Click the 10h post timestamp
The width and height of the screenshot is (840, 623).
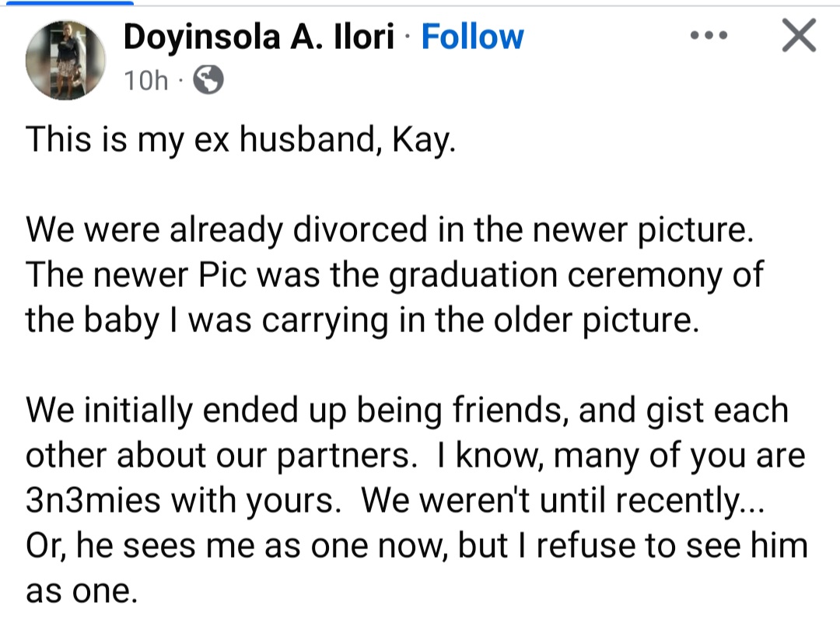(x=146, y=79)
